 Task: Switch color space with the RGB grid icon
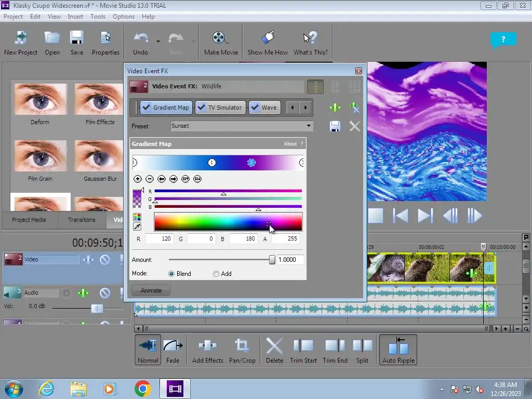(137, 217)
